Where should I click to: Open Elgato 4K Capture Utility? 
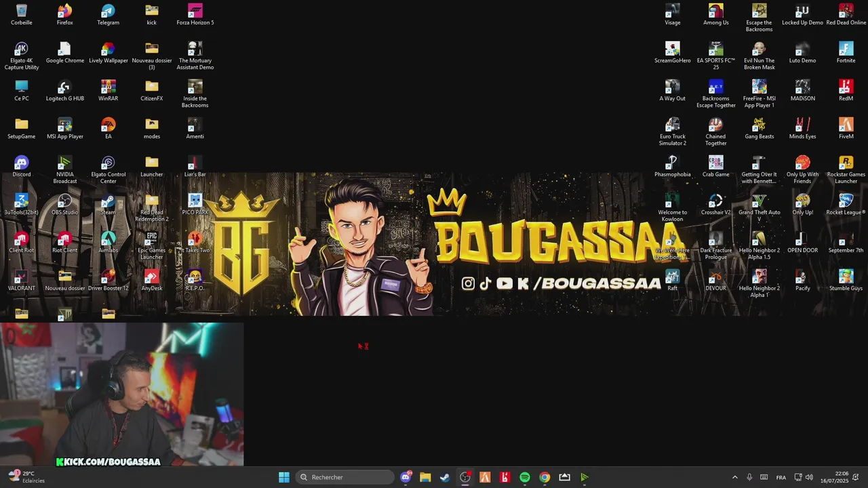[22, 56]
